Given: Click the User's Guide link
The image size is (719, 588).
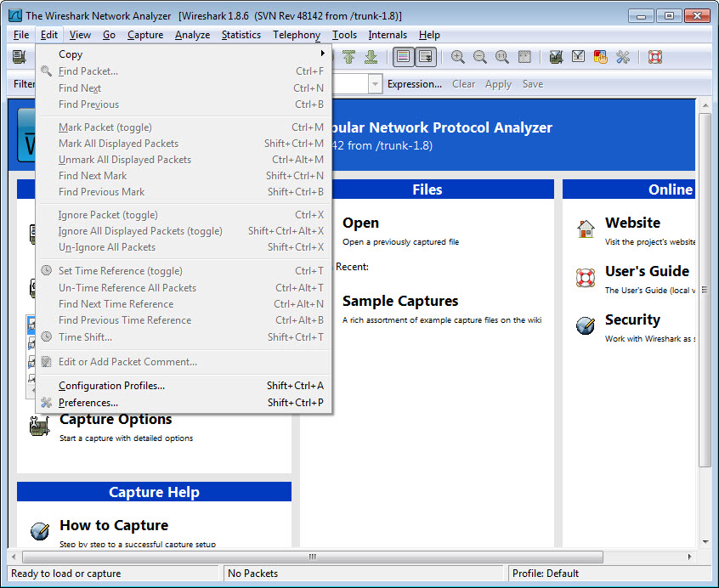Looking at the screenshot, I should (x=647, y=272).
